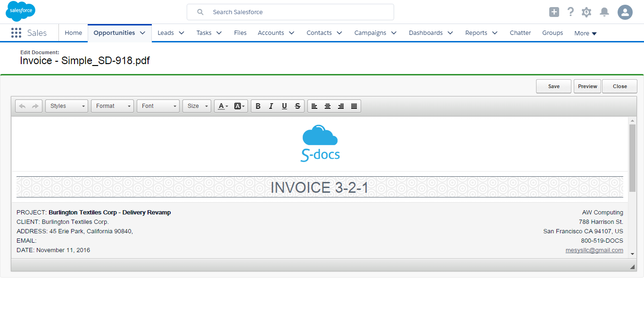Expand the Opportunities tab chevron

pos(143,33)
